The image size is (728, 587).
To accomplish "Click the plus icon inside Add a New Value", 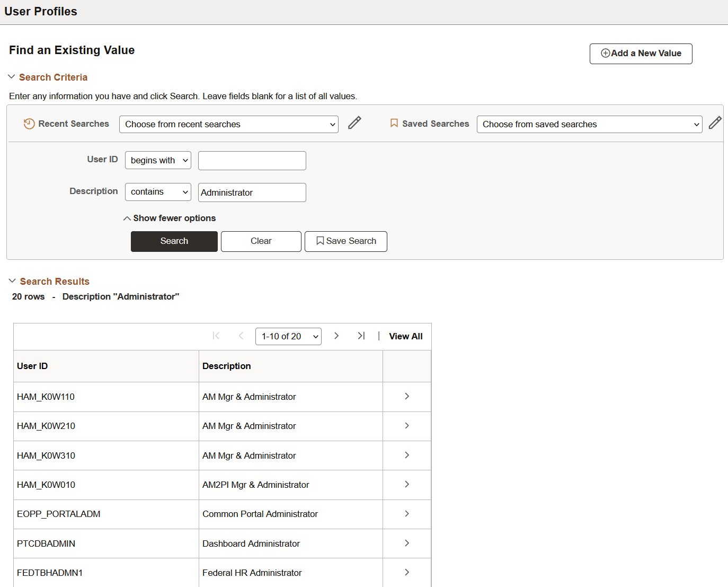I will click(x=605, y=53).
